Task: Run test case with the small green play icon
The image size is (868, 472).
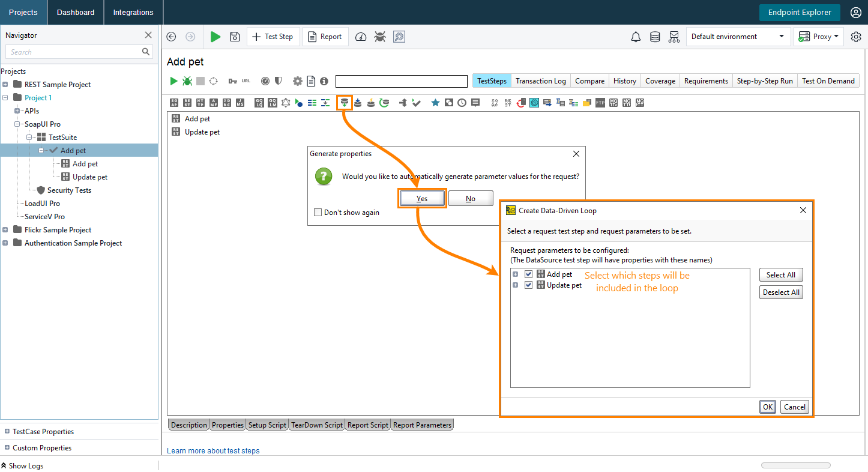Action: tap(173, 81)
